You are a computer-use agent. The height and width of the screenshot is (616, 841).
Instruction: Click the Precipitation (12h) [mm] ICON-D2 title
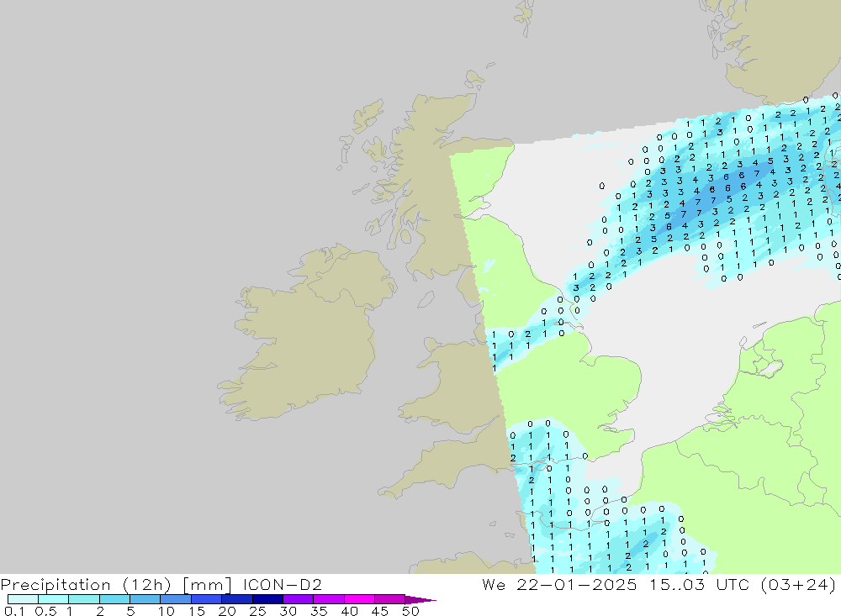[x=161, y=584]
